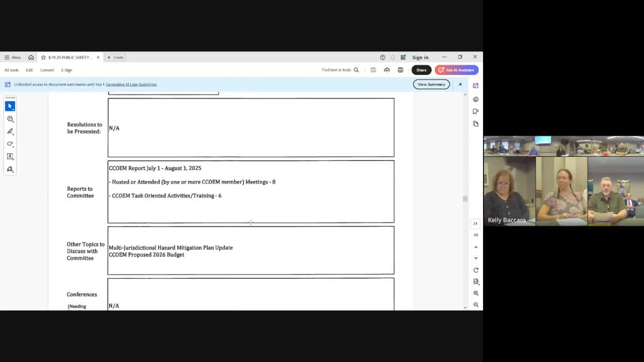Save the document with the disk icon
Viewport: 644px width, 362px height.
click(373, 70)
